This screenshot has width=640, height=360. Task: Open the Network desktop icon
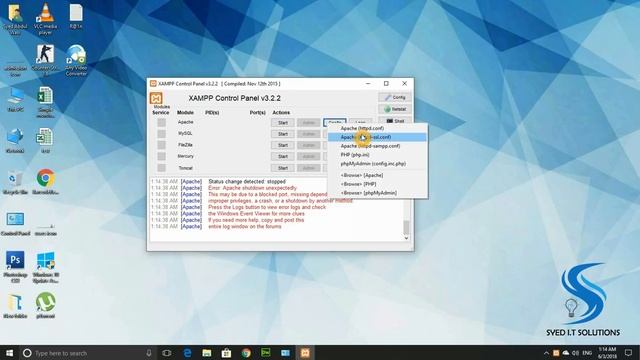(x=15, y=140)
